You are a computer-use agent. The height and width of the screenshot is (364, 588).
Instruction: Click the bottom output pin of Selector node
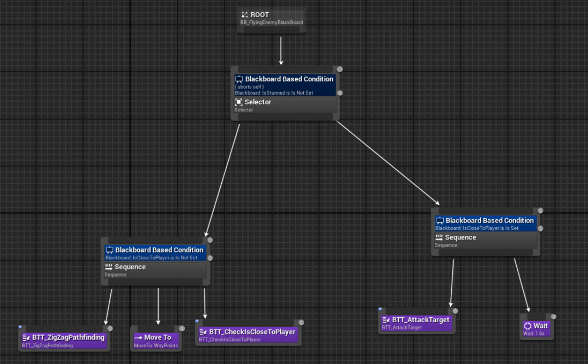click(x=285, y=117)
